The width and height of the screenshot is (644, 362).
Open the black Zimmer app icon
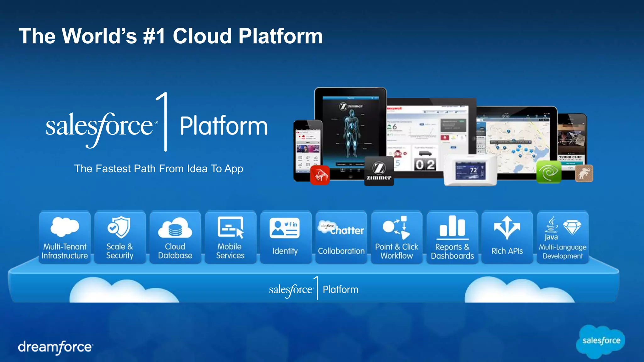pyautogui.click(x=379, y=171)
